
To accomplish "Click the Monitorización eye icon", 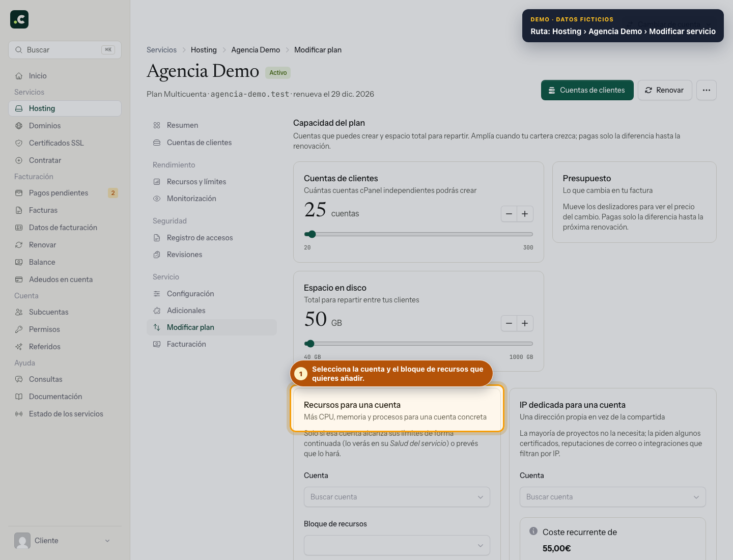I will pyautogui.click(x=157, y=199).
